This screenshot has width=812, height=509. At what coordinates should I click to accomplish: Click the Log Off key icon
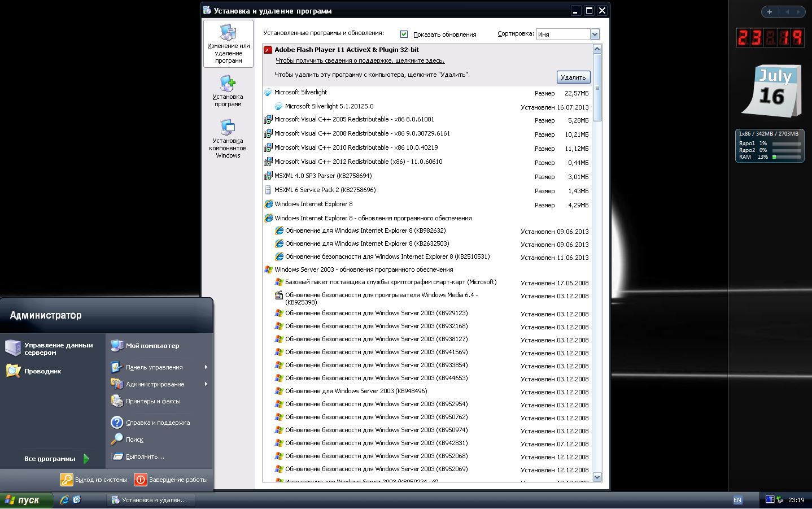67,480
